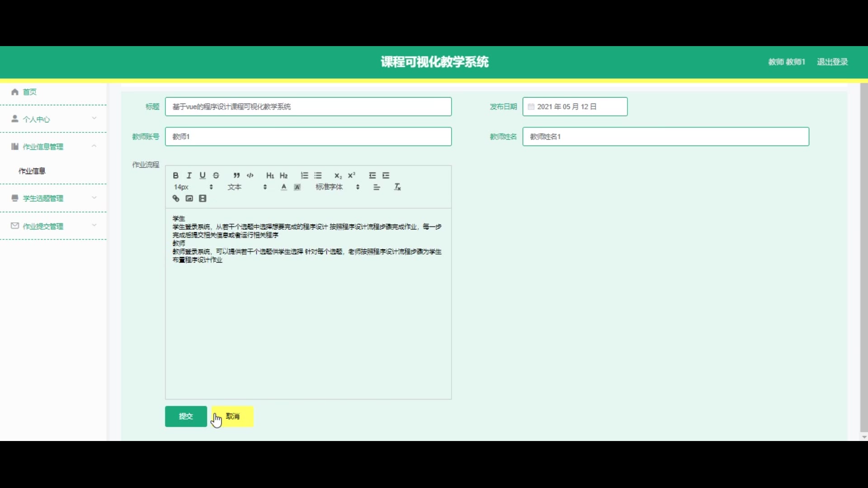
Task: Toggle underline formatting
Action: coord(203,175)
